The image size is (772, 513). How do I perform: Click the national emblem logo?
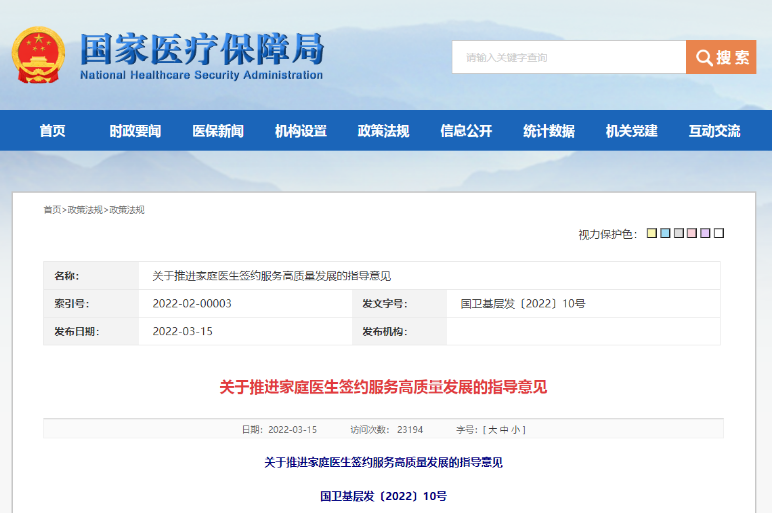[39, 55]
